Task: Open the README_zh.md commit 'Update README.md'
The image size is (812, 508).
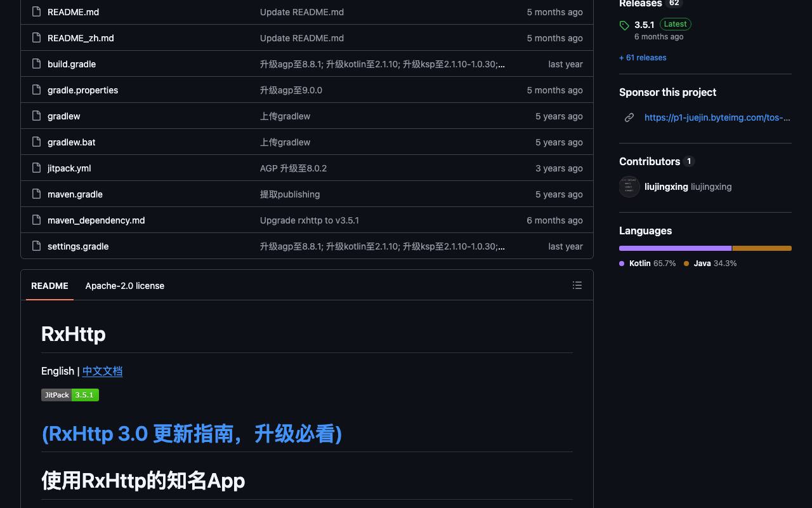Action: (x=302, y=38)
